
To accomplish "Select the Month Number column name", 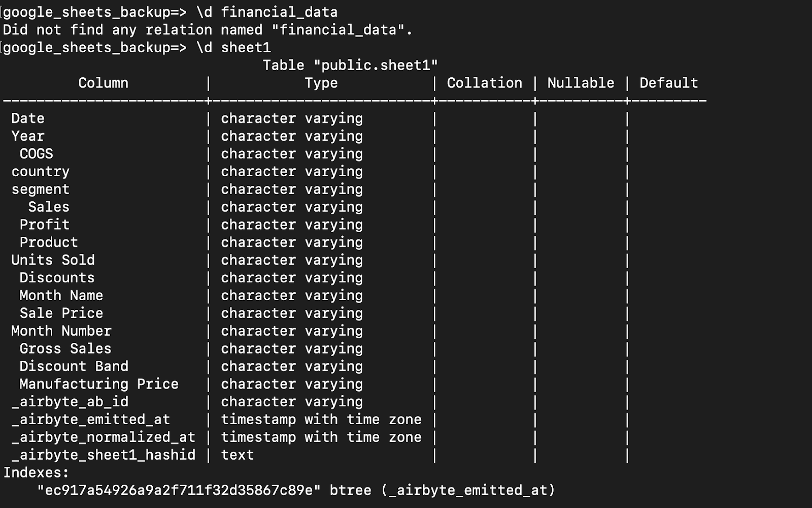I will (61, 331).
